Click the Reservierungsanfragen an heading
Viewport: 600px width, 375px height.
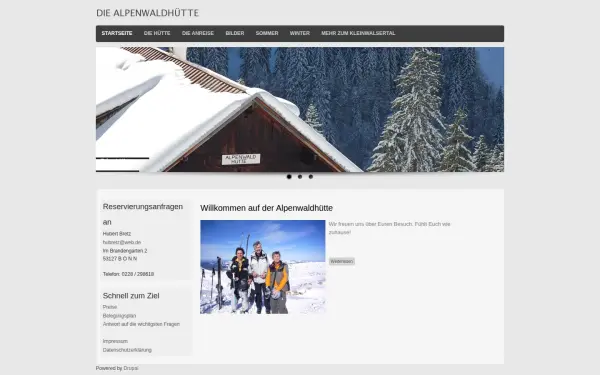tap(143, 214)
